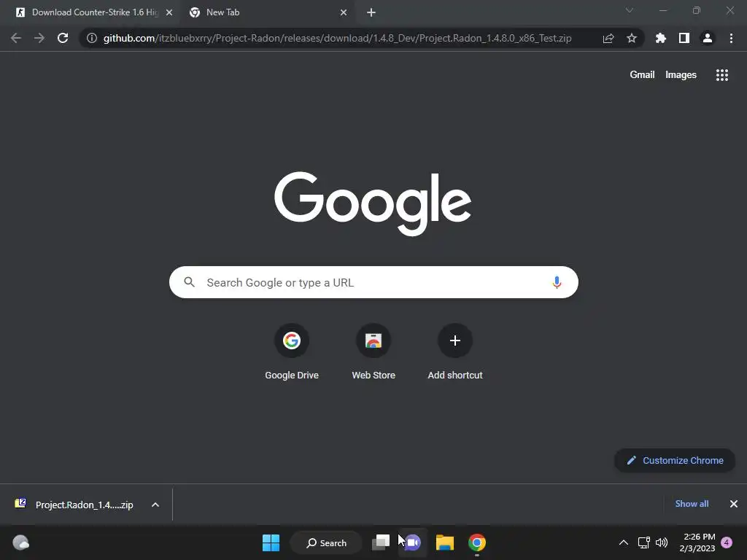Open the Google apps grid

point(722,75)
